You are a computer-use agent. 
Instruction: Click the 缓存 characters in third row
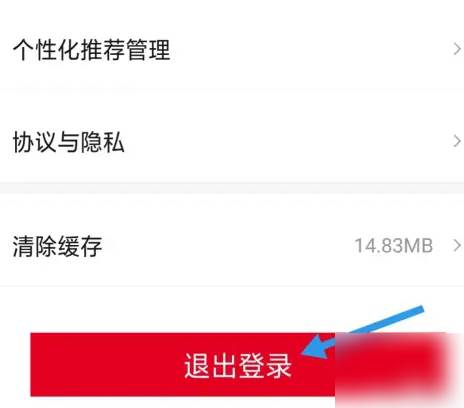pyautogui.click(x=80, y=246)
